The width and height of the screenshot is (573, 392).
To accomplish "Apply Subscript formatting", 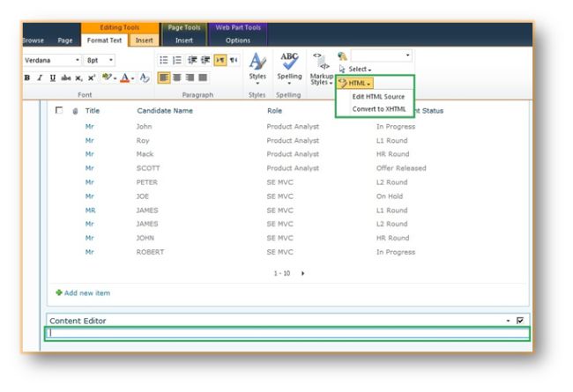I will (78, 78).
